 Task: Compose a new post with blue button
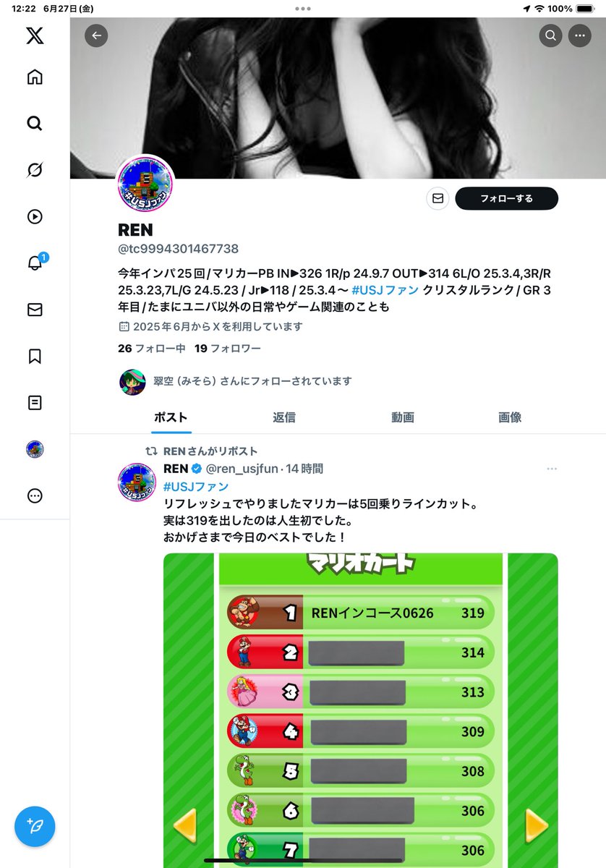tap(35, 826)
